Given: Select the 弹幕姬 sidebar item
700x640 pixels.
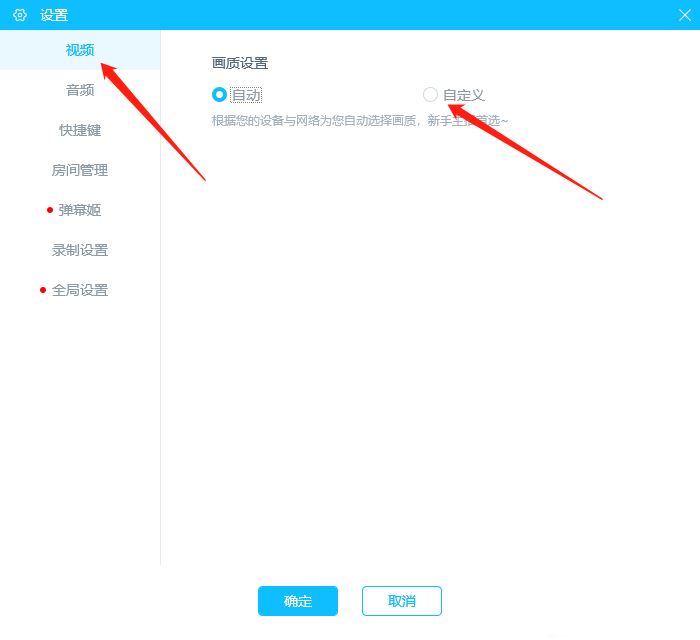Looking at the screenshot, I should (x=80, y=210).
